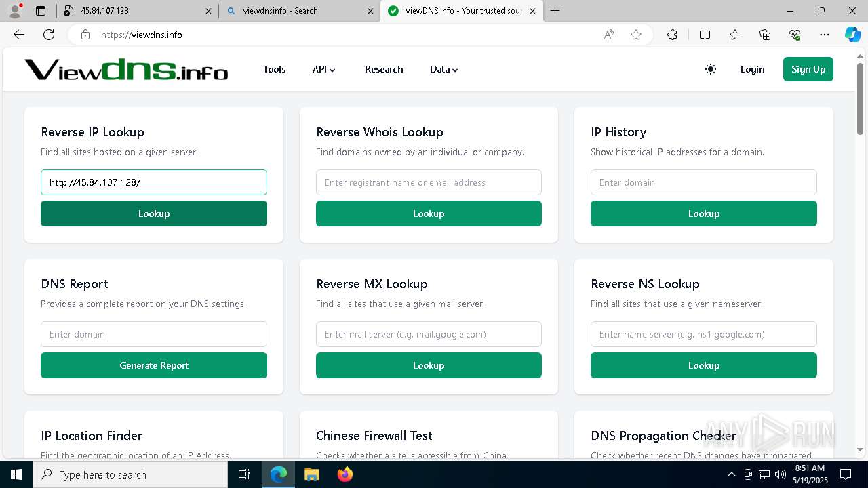Refresh the page with reload icon
The image size is (868, 488).
tap(49, 35)
